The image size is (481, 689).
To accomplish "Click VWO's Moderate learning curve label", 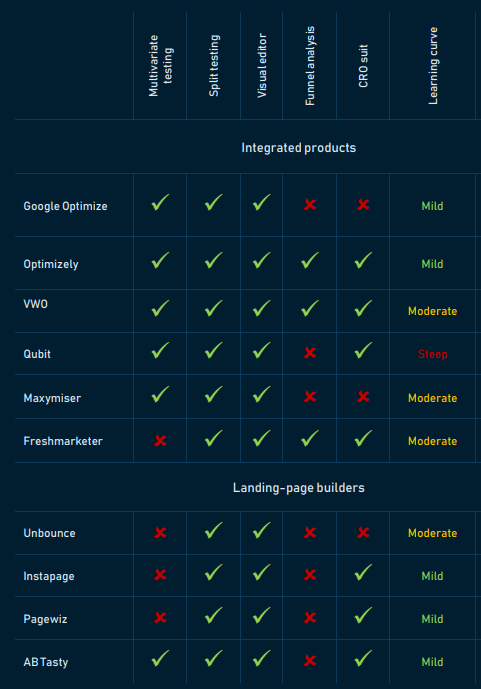I will click(x=433, y=311).
